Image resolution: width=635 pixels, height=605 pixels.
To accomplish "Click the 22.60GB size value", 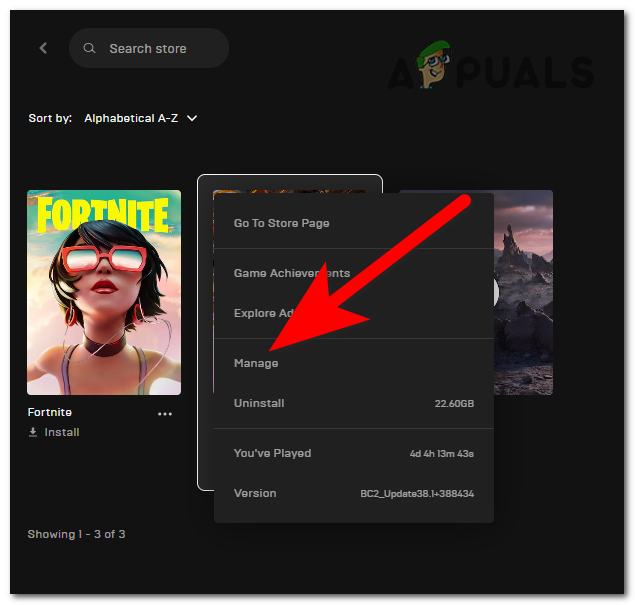I will coord(454,404).
